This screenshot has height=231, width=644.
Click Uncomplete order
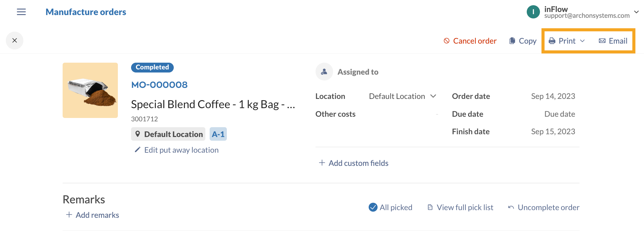pos(544,207)
